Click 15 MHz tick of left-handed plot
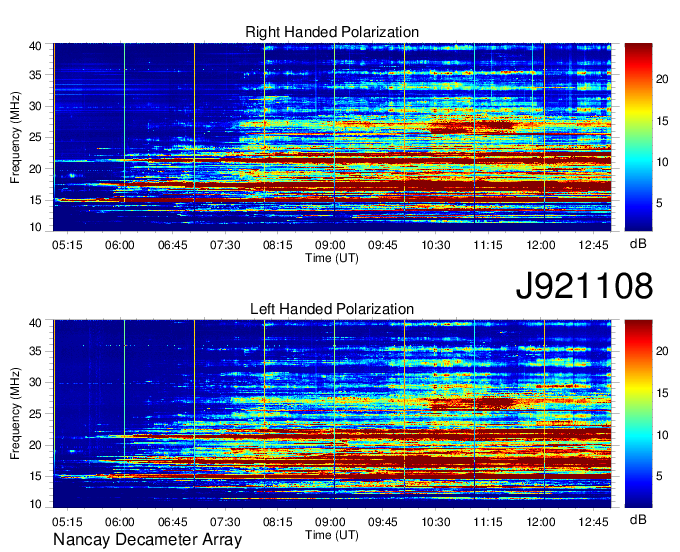Screen dimensions: 680x552 (35, 476)
